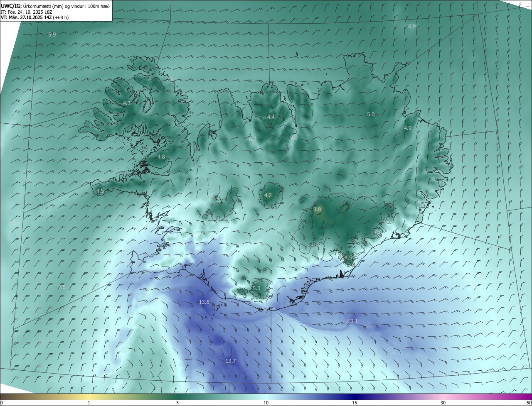Click the 4.5 value at Vatnajökull's southern edge
This screenshot has height=406, width=532.
[x=348, y=258]
